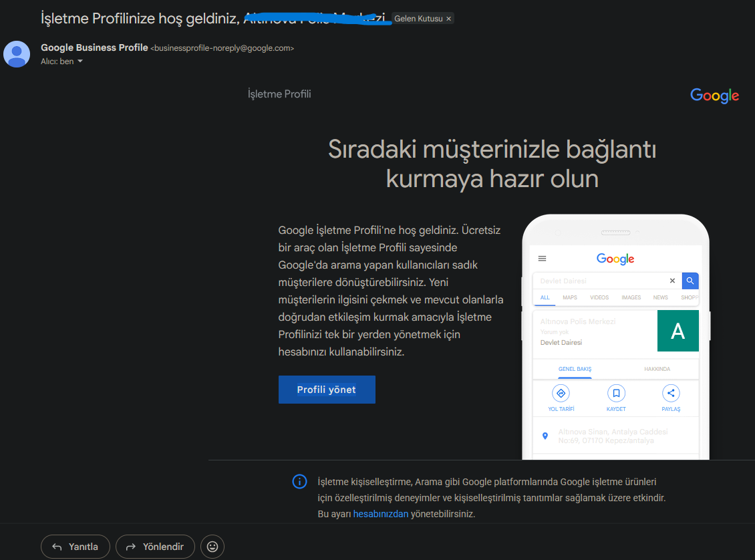The height and width of the screenshot is (560, 755).
Task: Select the VIDEOS tab in phone mockup
Action: point(599,297)
